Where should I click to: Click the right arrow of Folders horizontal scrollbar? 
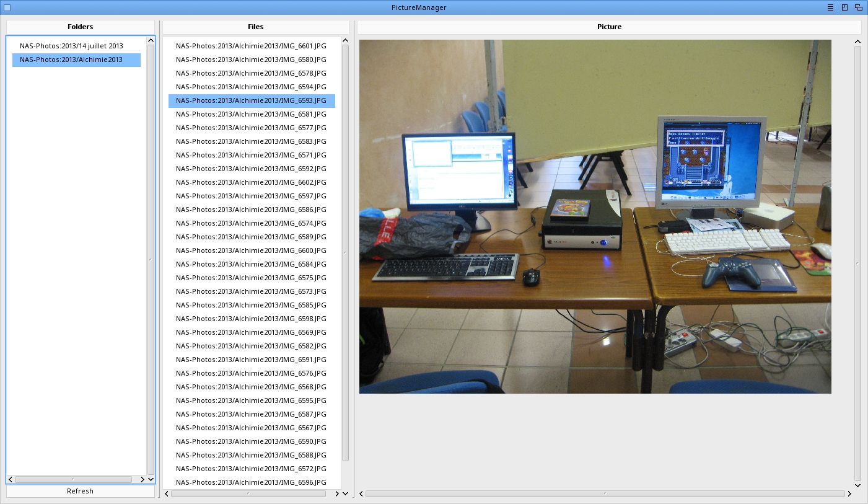point(142,479)
